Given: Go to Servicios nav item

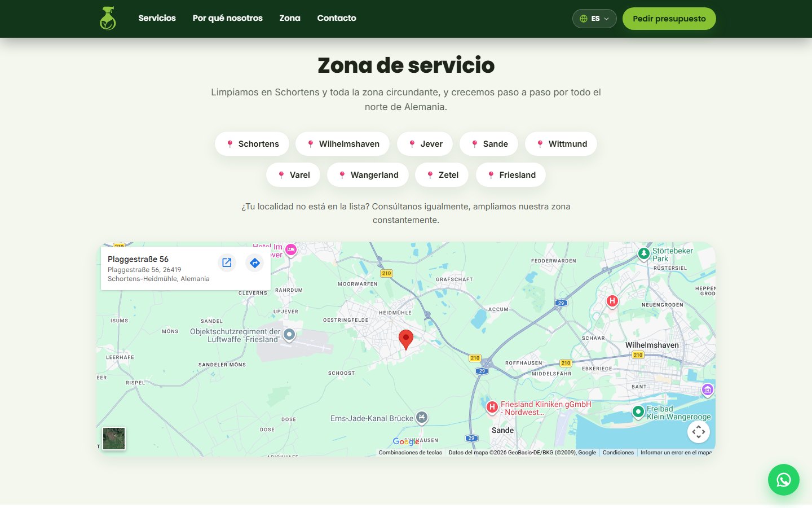Looking at the screenshot, I should coord(157,18).
